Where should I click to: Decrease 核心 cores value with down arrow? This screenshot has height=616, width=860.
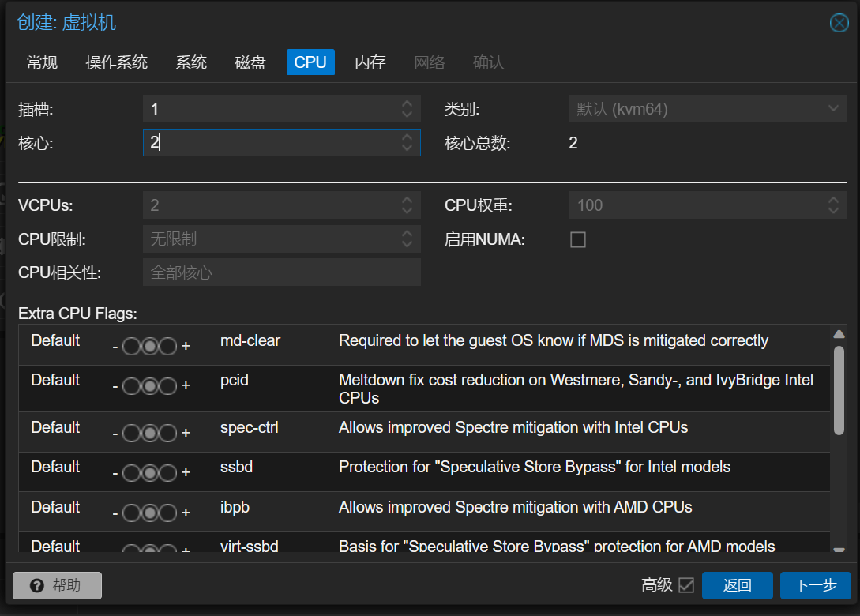[x=407, y=147]
